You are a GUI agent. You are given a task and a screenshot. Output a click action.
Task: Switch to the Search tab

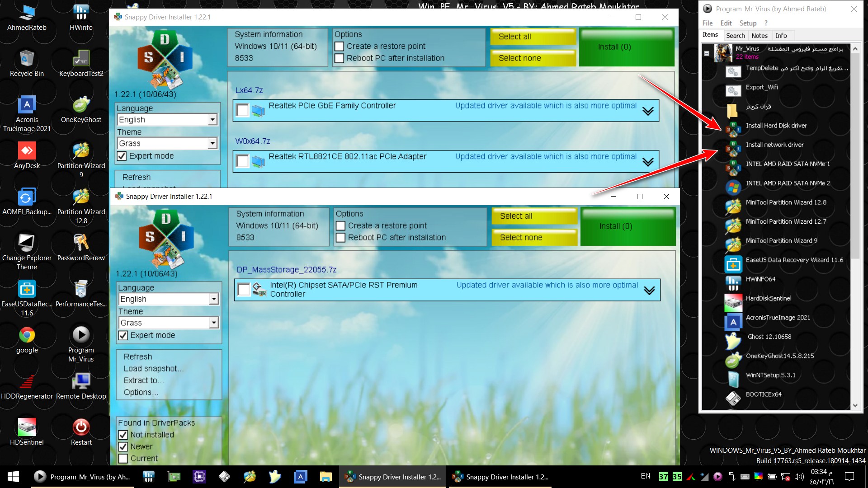pos(736,36)
